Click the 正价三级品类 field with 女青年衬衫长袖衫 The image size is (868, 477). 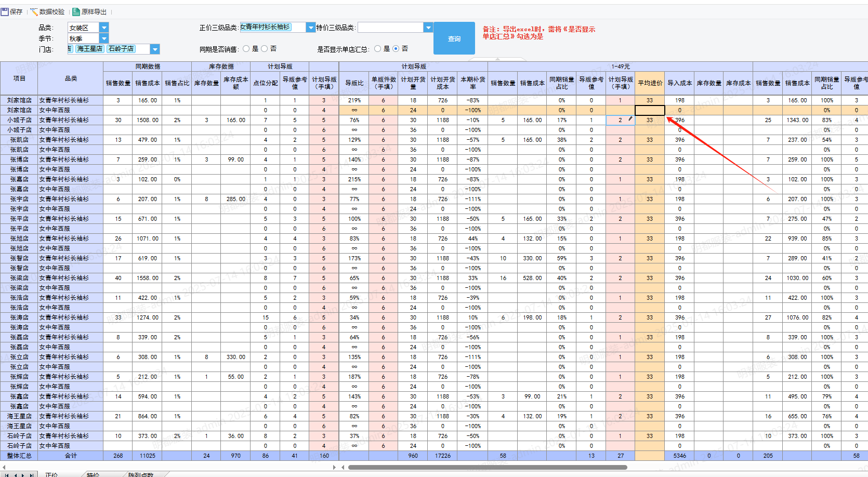pos(273,28)
